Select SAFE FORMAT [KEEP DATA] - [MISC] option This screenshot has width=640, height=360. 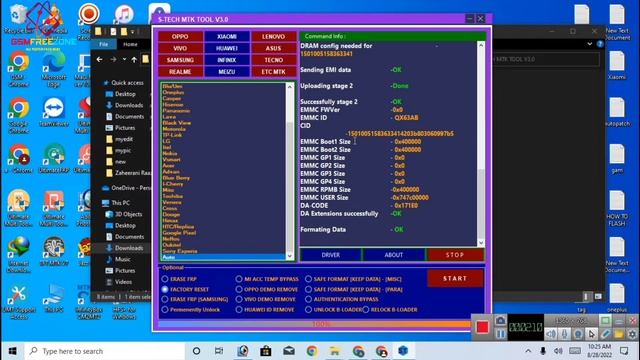pos(353,279)
